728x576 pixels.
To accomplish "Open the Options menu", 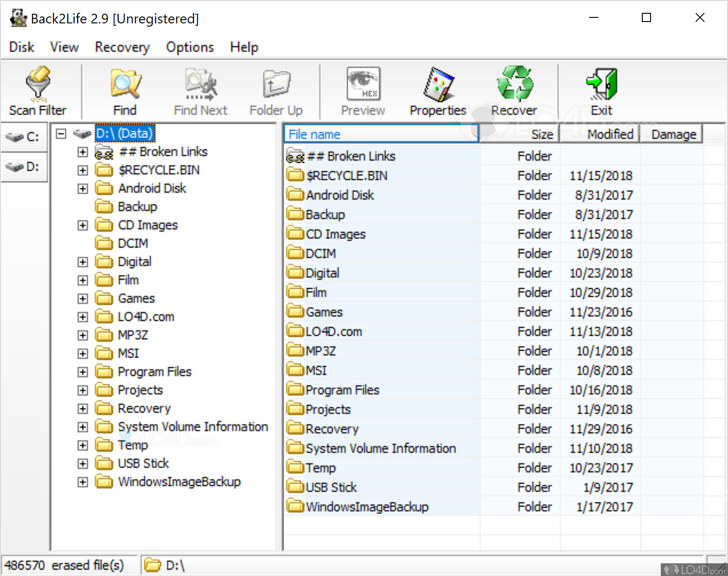I will [x=190, y=47].
